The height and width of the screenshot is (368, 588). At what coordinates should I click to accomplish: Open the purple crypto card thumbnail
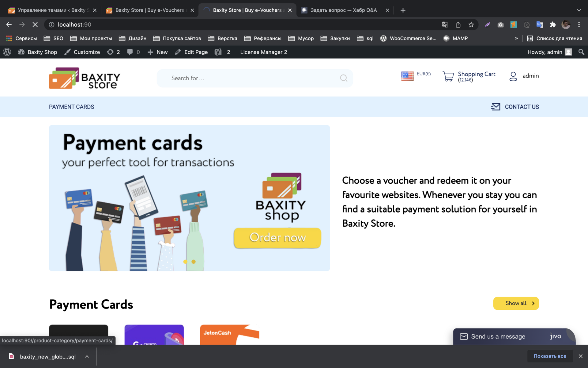tap(154, 335)
